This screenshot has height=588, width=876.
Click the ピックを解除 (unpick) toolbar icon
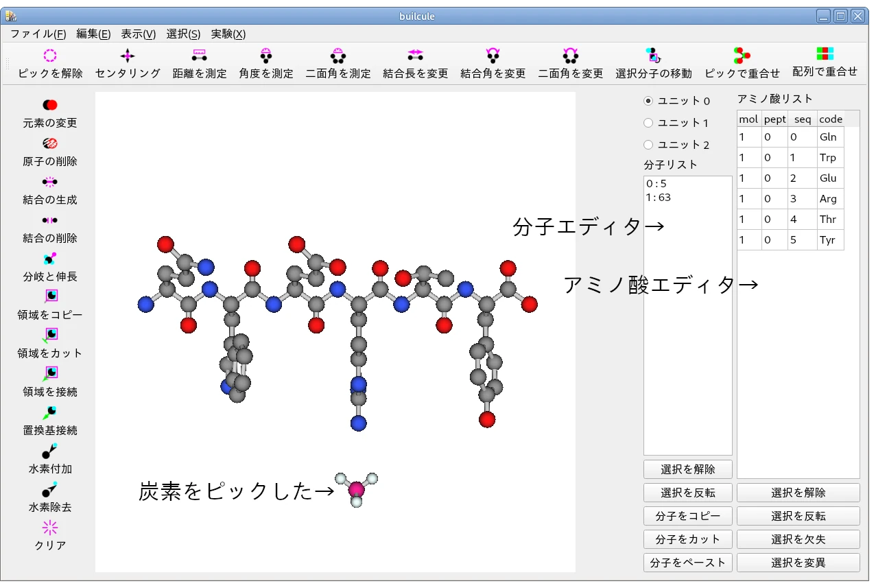(50, 56)
